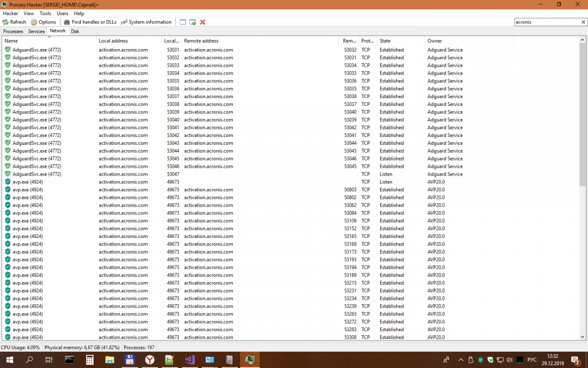Viewport: 588px width, 368px height.
Task: Select AdguardSvc.exe row with local port 53036
Action: 290,89
